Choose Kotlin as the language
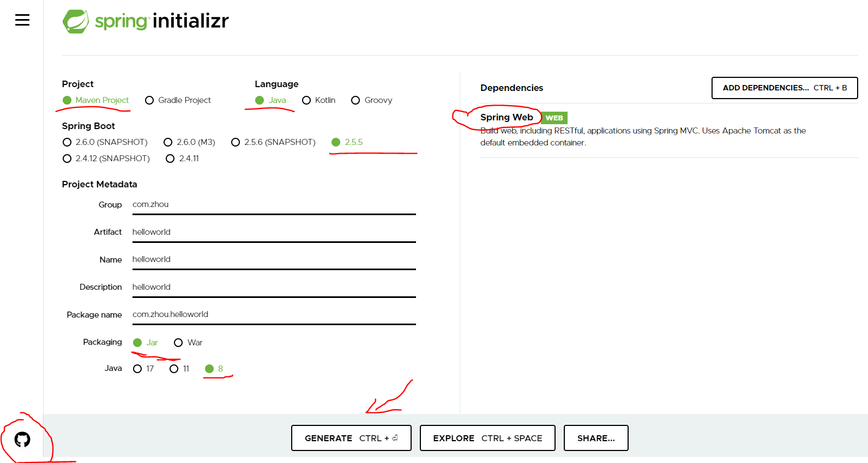Image resolution: width=868 pixels, height=463 pixels. (x=318, y=100)
